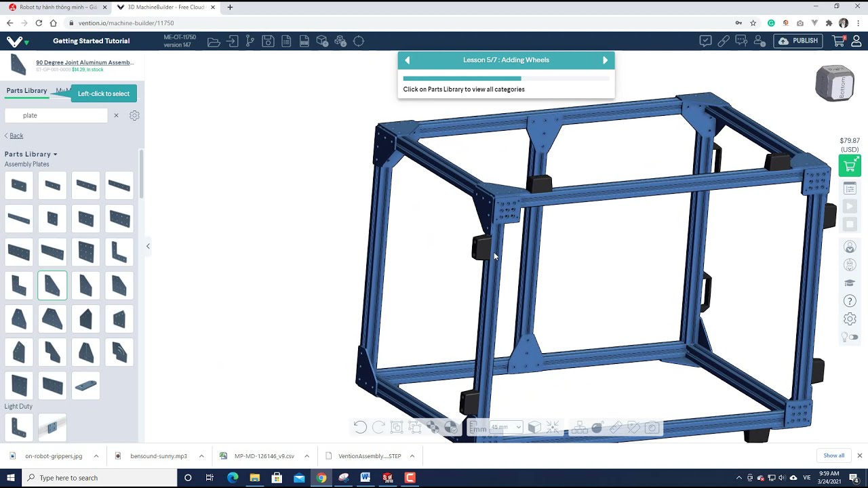Image resolution: width=868 pixels, height=488 pixels.
Task: Click the plate search field
Action: click(x=56, y=115)
